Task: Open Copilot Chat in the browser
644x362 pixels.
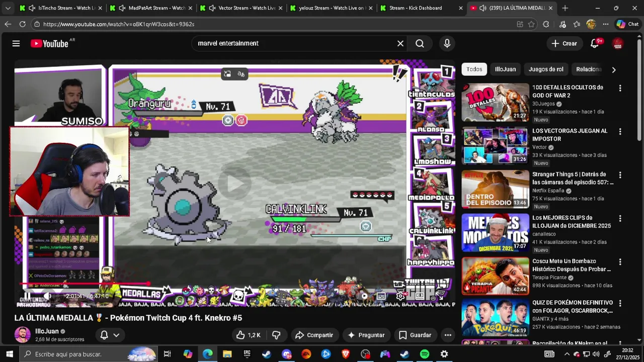Action: (627, 24)
